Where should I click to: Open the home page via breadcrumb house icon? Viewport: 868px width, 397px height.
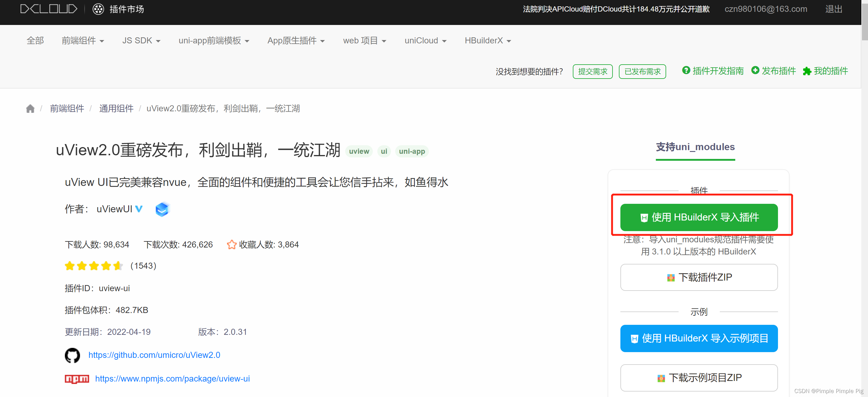tap(30, 108)
